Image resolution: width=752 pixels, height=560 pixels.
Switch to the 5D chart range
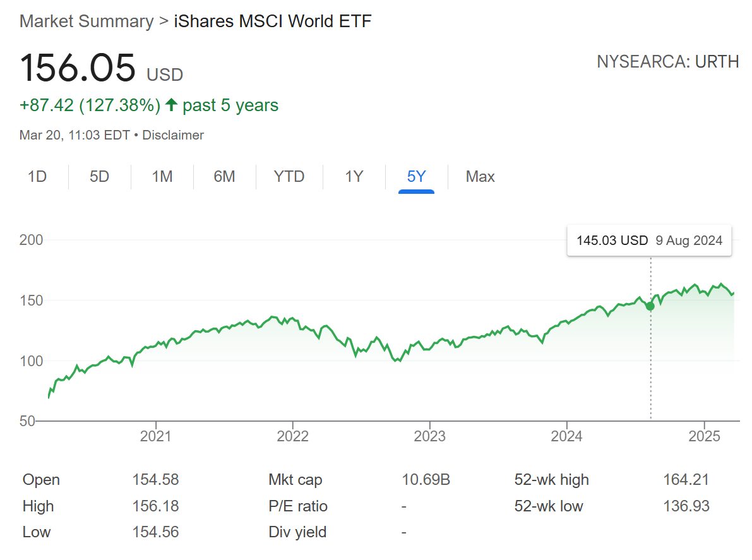pos(99,177)
